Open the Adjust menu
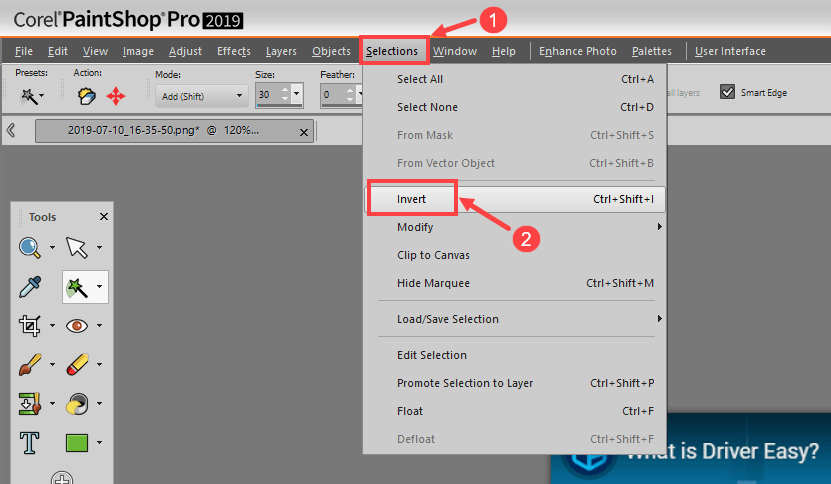 (x=185, y=51)
